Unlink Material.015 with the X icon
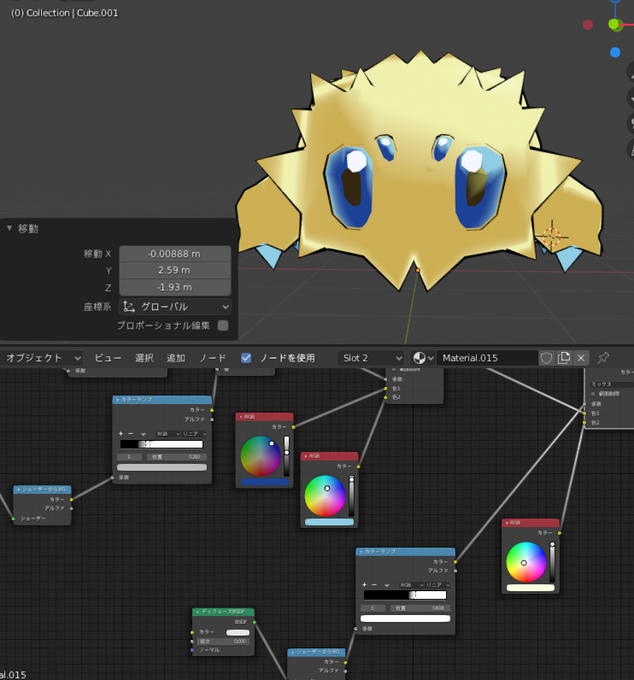This screenshot has height=680, width=634. tap(581, 358)
